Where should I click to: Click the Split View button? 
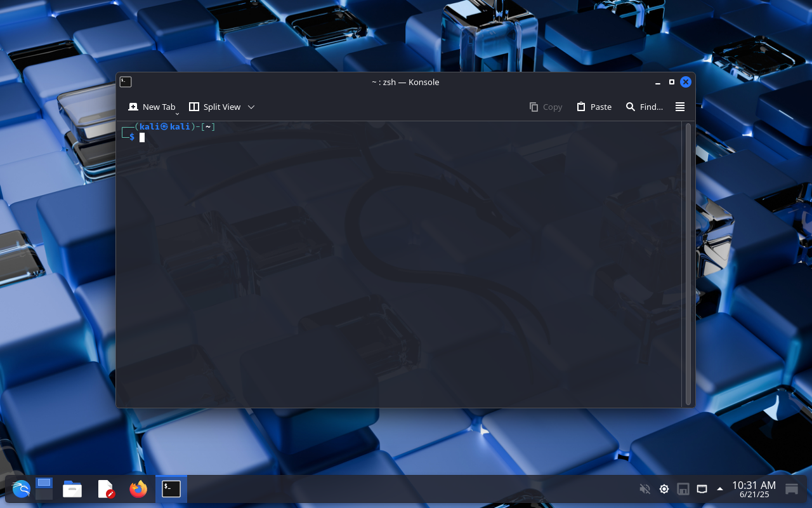pyautogui.click(x=215, y=107)
